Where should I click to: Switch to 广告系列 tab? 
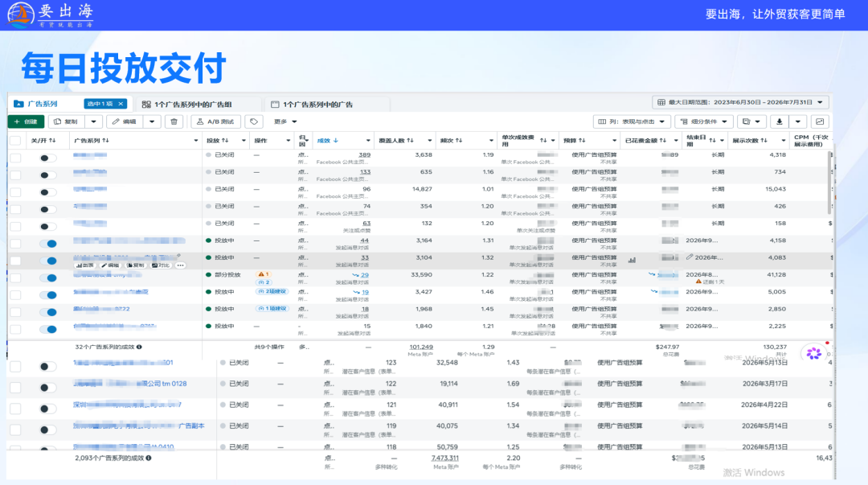click(42, 104)
